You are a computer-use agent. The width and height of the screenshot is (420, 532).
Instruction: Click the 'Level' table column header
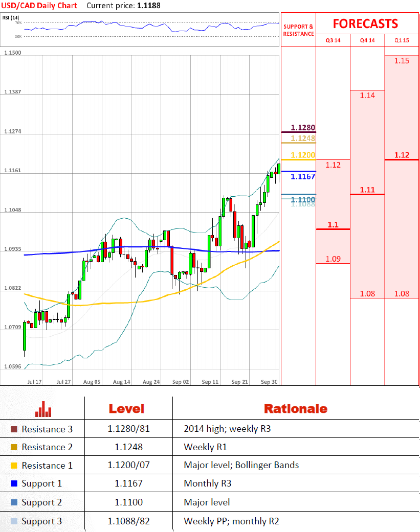coord(127,409)
